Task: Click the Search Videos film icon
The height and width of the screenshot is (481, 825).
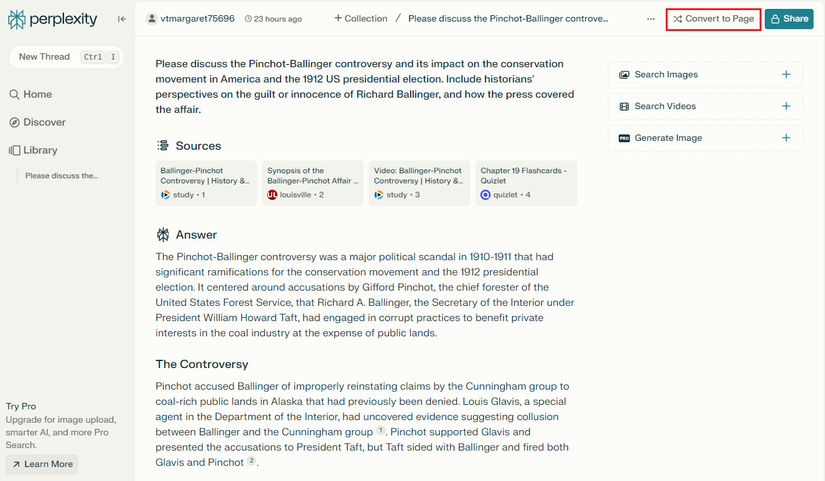Action: point(624,106)
